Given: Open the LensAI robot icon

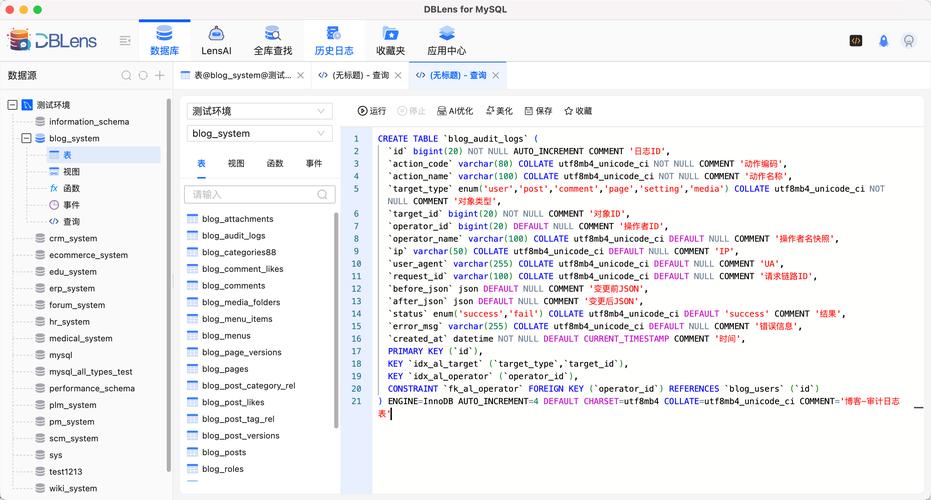Looking at the screenshot, I should tap(216, 34).
